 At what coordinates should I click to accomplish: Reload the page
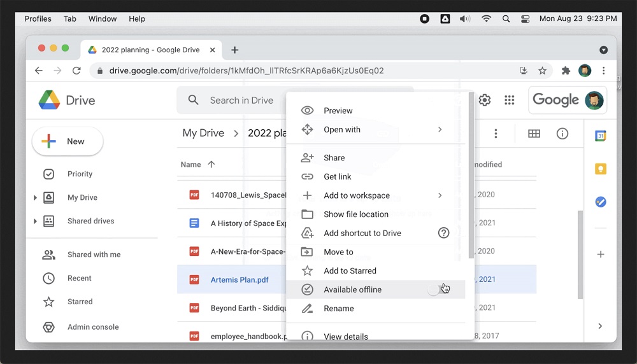[76, 71]
